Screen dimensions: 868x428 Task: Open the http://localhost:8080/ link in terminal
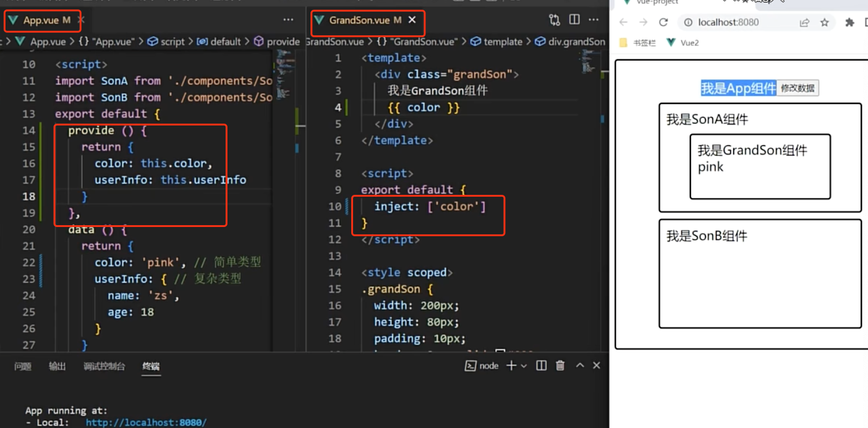pos(146,422)
